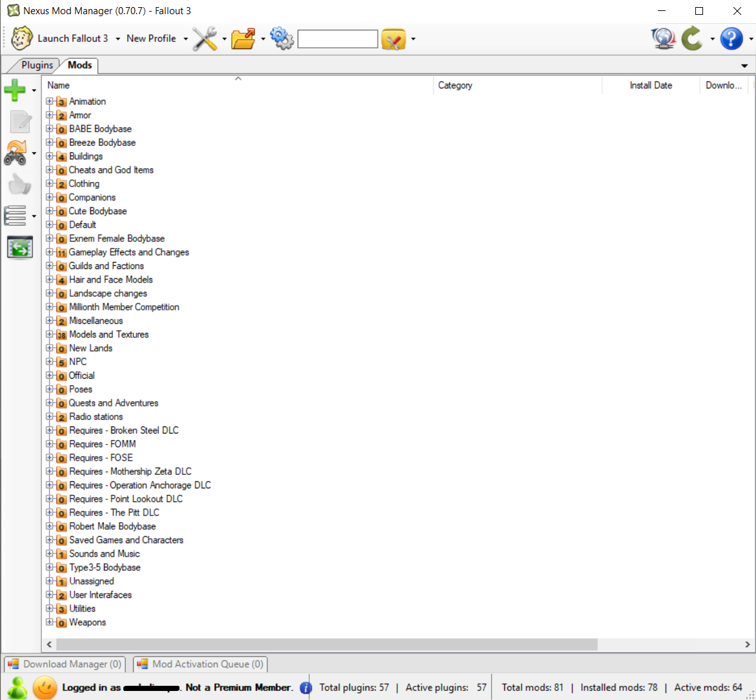Expand the Armor category node
This screenshot has height=700, width=756.
tap(50, 115)
